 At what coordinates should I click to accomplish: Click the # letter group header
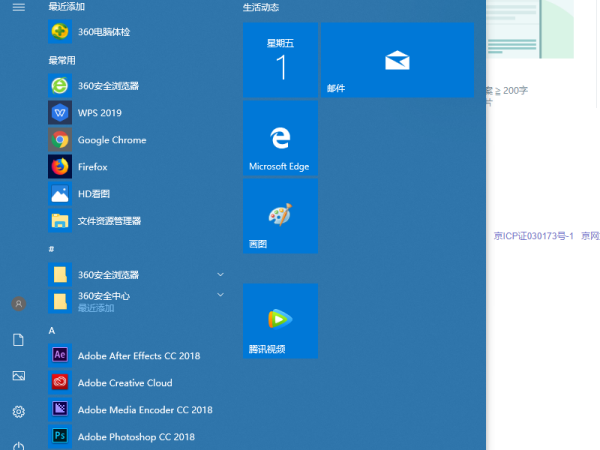coord(51,249)
